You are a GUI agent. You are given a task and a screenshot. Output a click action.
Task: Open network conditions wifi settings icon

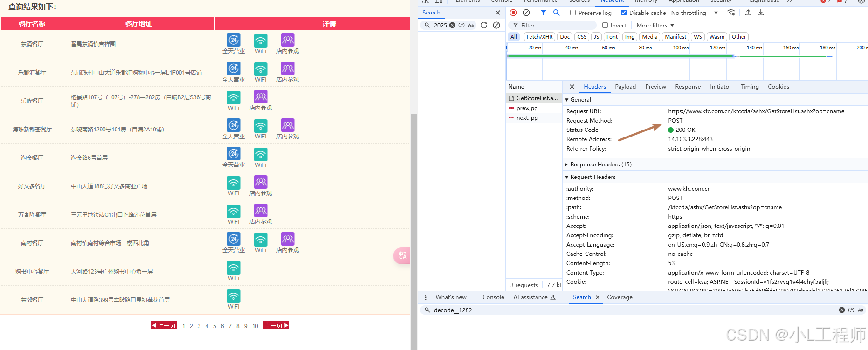(x=731, y=13)
